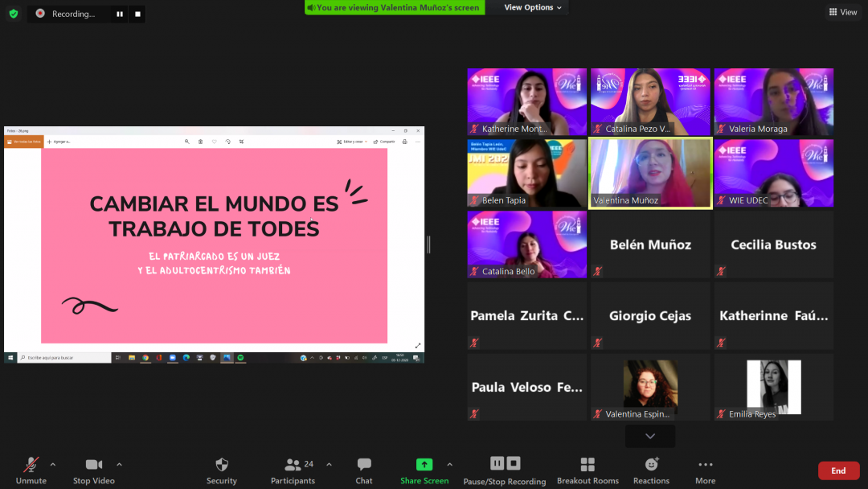Viewport: 868px width, 489px height.
Task: Stop recording using top bar square button
Action: (x=137, y=14)
